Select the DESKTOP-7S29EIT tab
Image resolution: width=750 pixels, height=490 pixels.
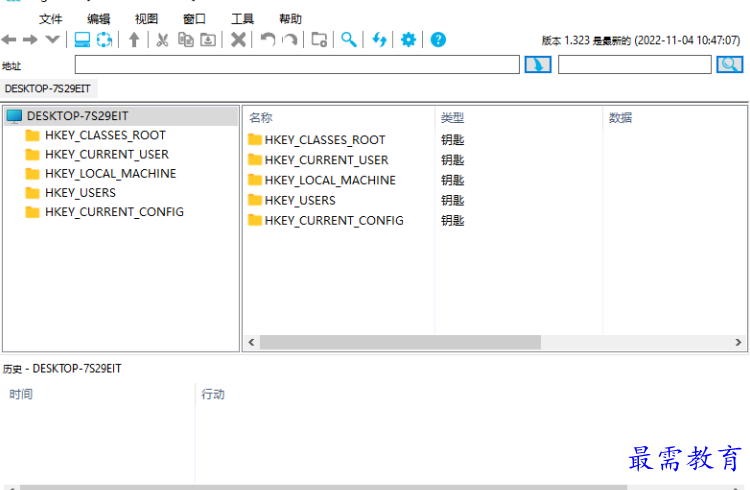pos(48,89)
